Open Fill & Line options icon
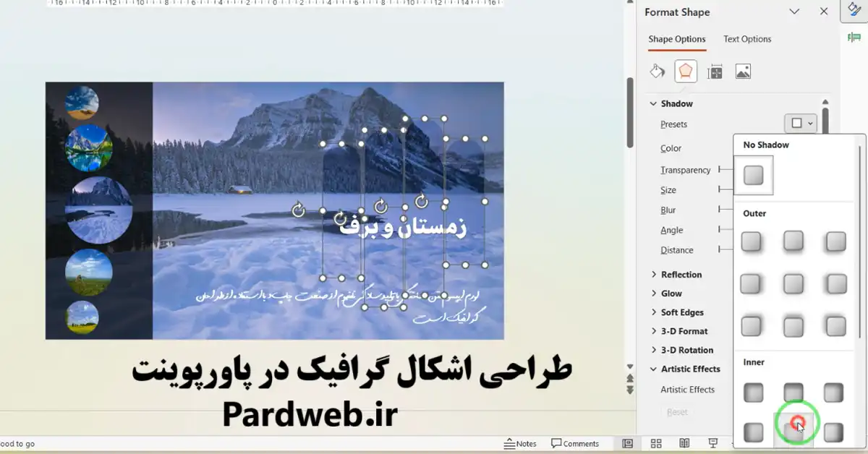The image size is (868, 454). [x=656, y=70]
